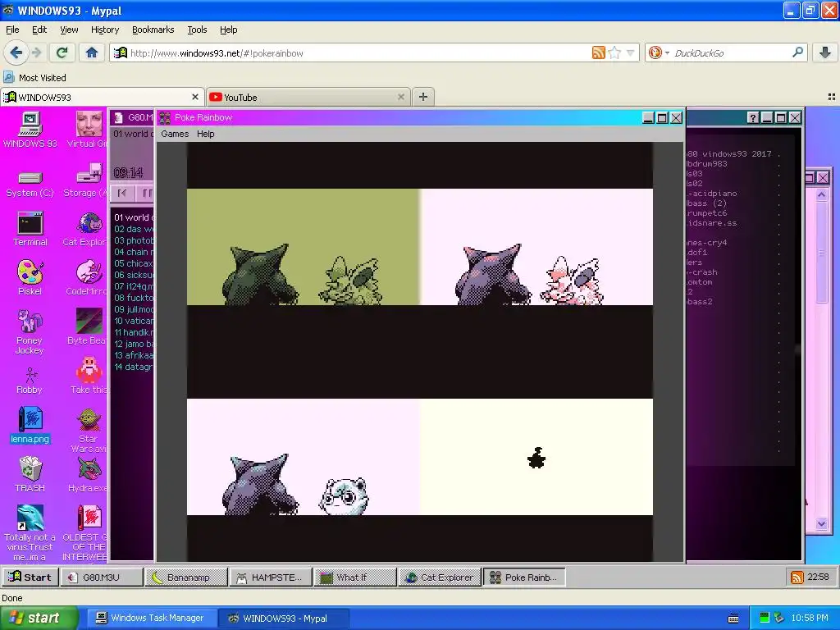This screenshot has width=840, height=630.
Task: Open the Storage drive desktop icon
Action: point(87,180)
